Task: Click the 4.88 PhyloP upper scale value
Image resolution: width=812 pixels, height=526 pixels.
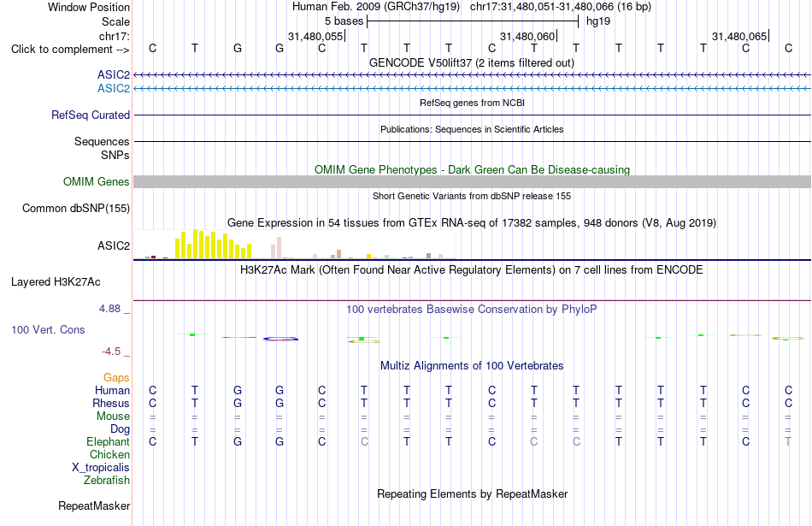Action: 109,309
